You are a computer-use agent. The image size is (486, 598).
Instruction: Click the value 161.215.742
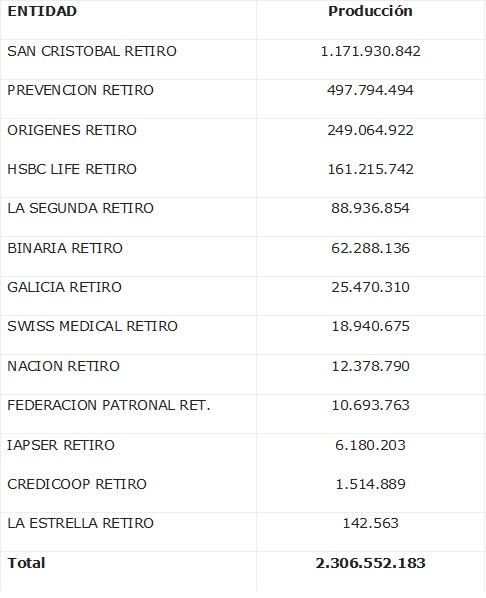370,169
